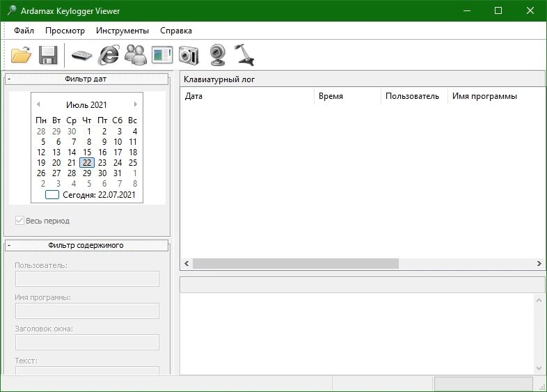View screenshots with the camera icon
The width and height of the screenshot is (547, 392).
(x=189, y=55)
